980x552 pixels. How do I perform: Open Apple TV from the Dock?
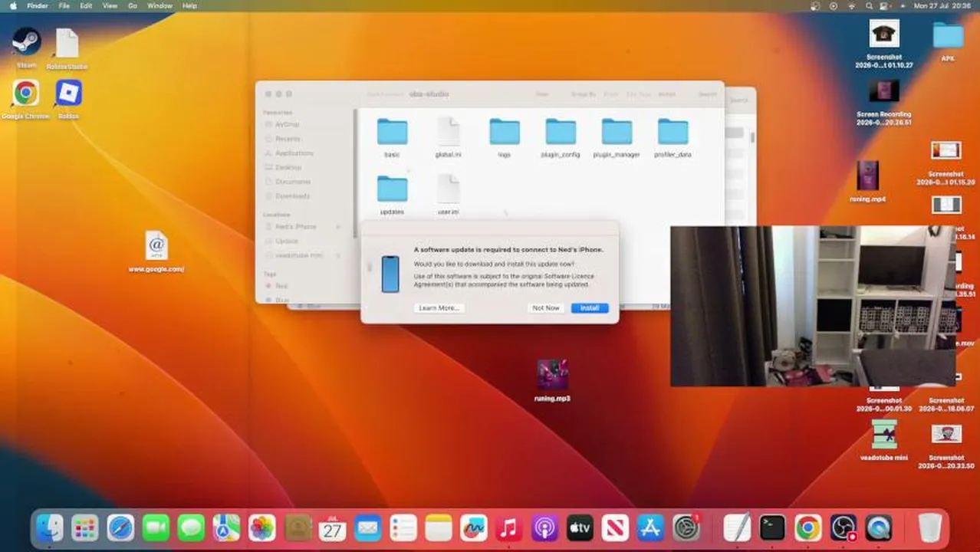580,527
